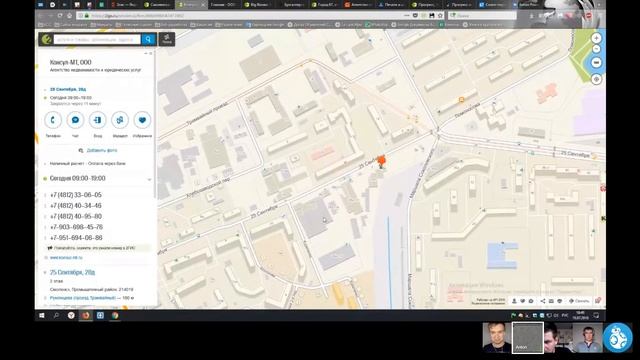Click the bookmark star in address bar
Image resolution: width=640 pixels, height=360 pixels.
tap(440, 16)
